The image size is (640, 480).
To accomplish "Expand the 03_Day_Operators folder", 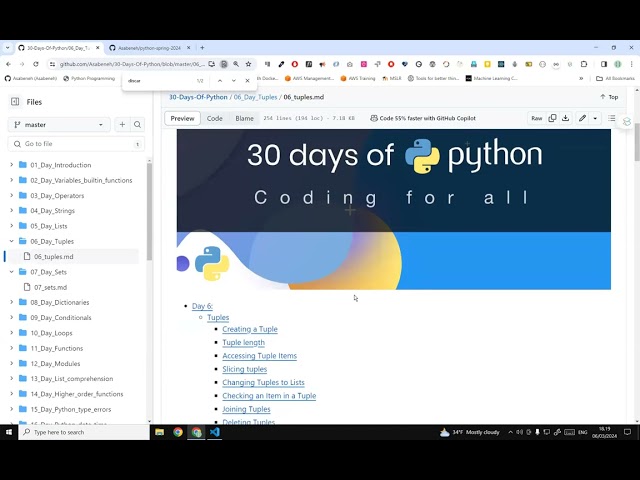I will [11, 196].
